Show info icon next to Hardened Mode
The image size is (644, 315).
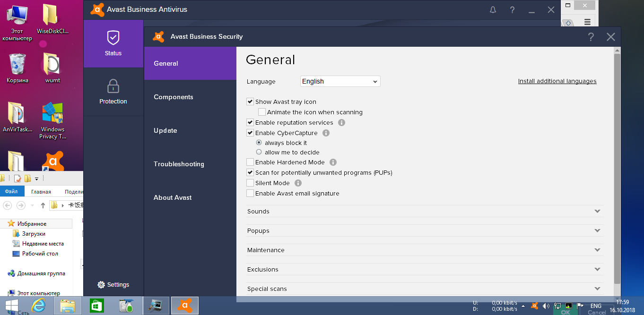(333, 162)
